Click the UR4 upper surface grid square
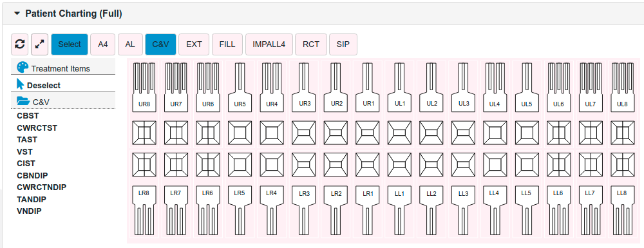The width and height of the screenshot is (644, 248). coord(272,133)
